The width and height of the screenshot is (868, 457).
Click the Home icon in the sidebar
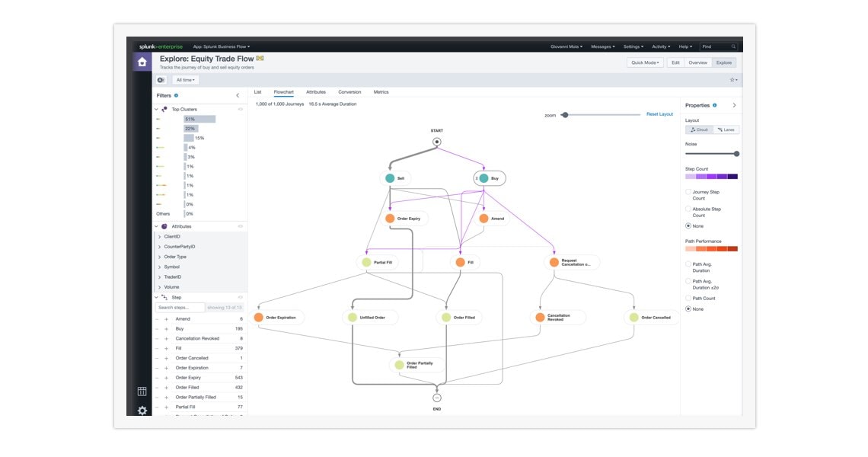[x=142, y=62]
